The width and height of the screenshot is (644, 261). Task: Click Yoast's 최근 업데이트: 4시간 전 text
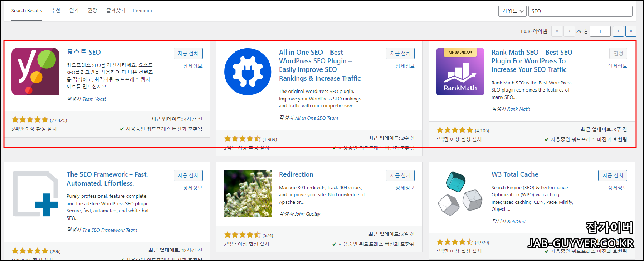pos(176,119)
